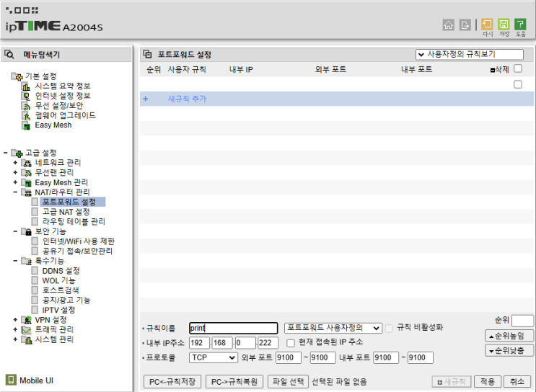Click the 파일 선택 button
Viewport: 536px width, 392px height.
(x=288, y=381)
